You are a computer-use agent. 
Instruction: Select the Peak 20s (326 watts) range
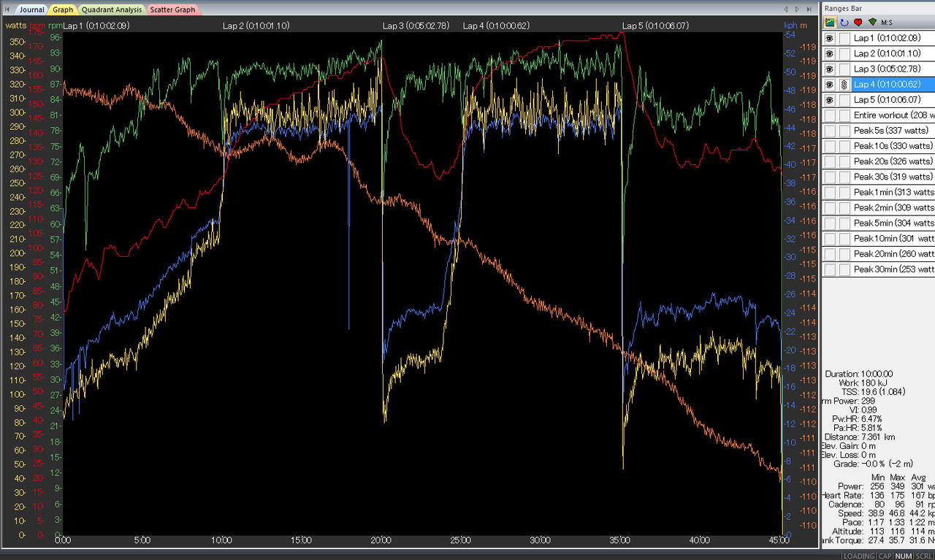pos(893,161)
